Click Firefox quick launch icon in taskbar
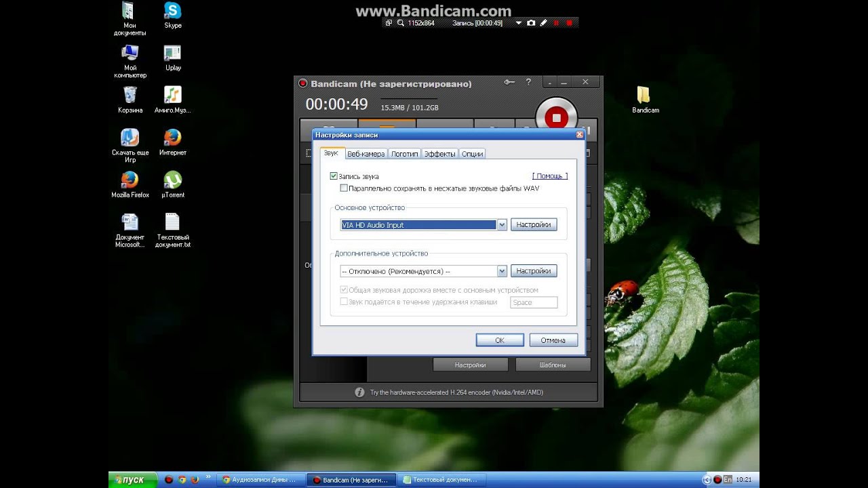Viewport: 868px width, 488px height. (x=195, y=480)
